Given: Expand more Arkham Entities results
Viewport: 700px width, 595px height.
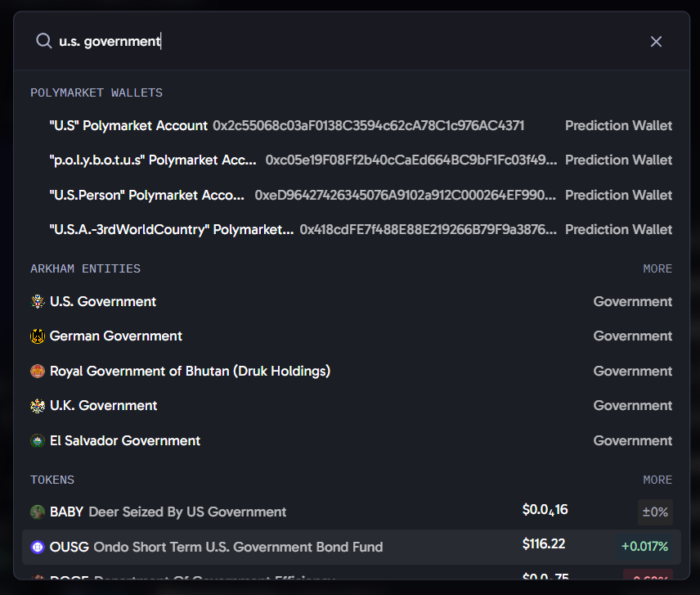Looking at the screenshot, I should point(657,268).
